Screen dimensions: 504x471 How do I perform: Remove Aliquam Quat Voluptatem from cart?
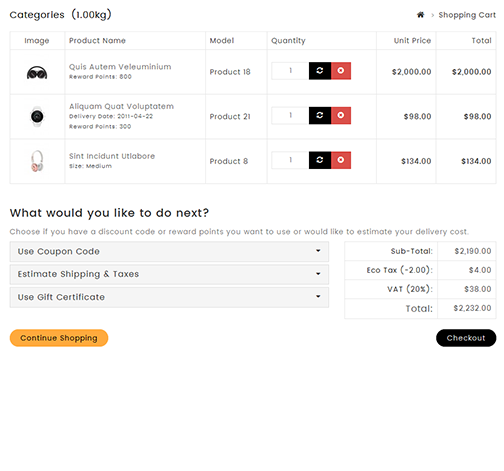click(x=341, y=115)
